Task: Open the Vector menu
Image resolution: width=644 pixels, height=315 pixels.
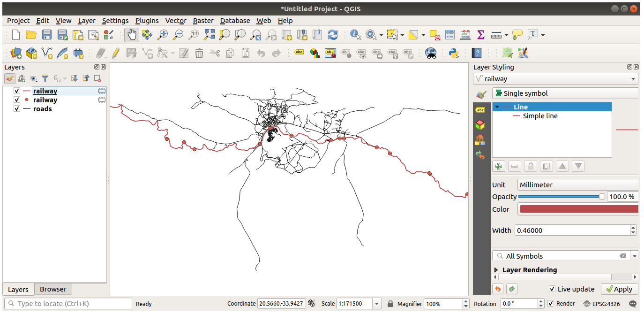Action: (x=176, y=21)
